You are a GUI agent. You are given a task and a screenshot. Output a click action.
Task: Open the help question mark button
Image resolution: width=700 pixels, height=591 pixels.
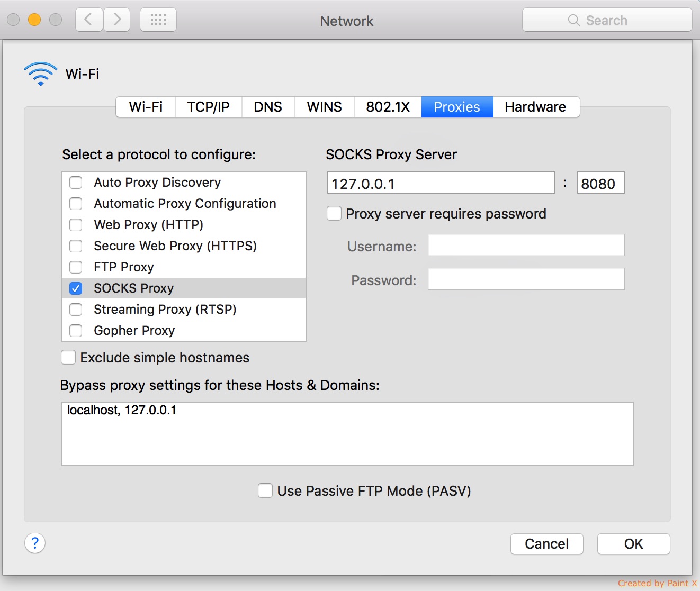35,543
